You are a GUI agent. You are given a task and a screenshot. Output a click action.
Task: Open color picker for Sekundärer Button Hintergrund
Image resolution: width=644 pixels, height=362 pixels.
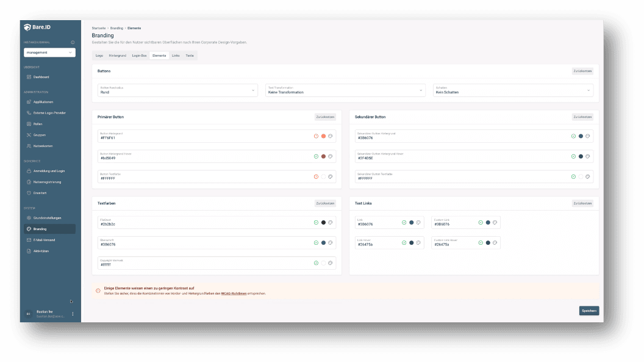588,136
